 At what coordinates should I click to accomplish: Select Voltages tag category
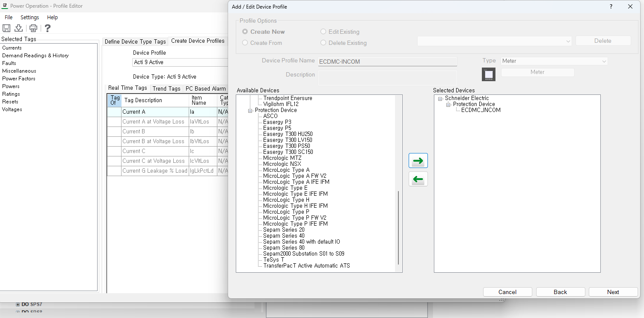coord(12,109)
